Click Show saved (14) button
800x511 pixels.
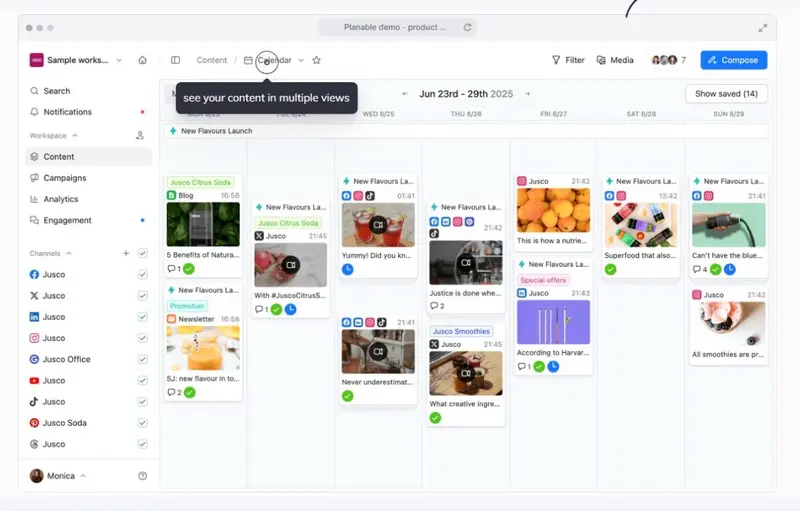726,94
